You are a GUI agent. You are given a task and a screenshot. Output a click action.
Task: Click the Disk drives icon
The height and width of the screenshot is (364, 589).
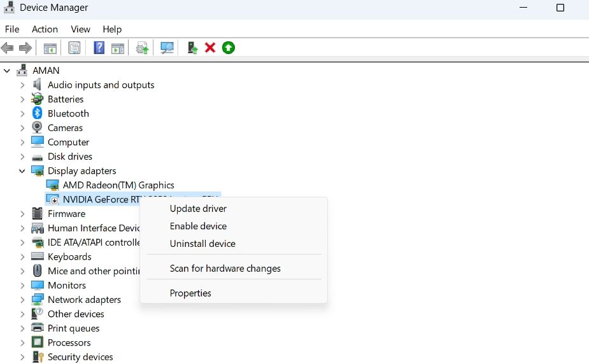37,157
